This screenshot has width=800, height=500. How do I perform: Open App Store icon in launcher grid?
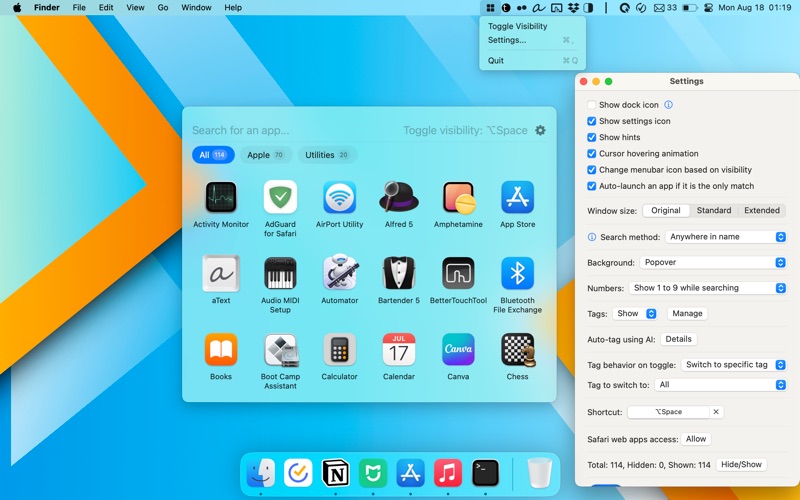517,197
